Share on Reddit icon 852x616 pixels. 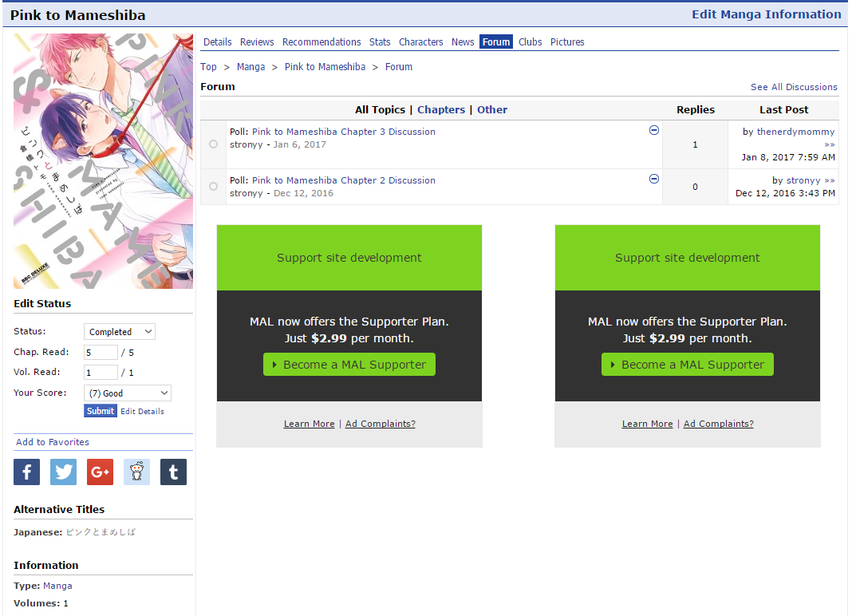point(137,472)
